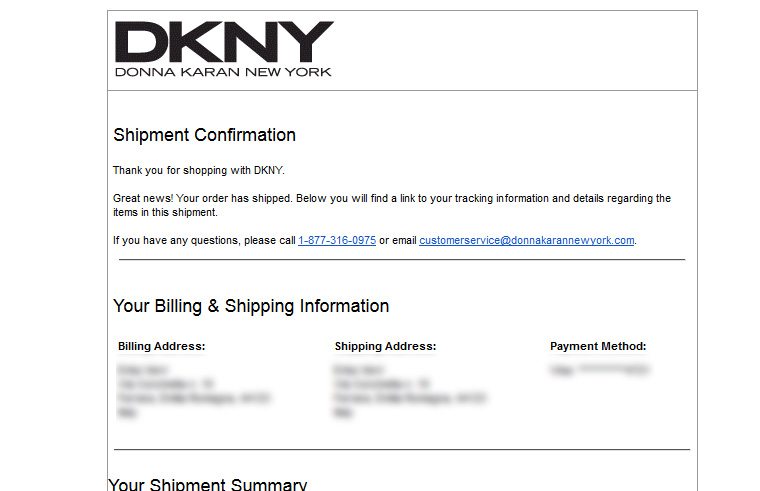Click the blurred billing name line

point(142,370)
